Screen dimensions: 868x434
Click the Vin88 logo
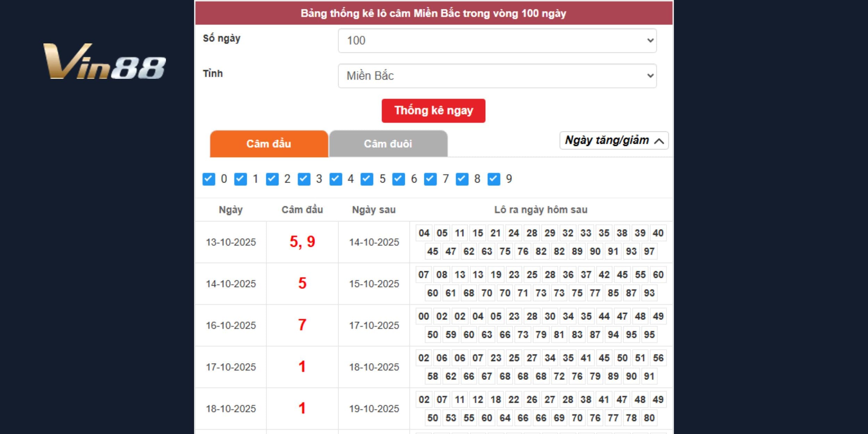[104, 61]
